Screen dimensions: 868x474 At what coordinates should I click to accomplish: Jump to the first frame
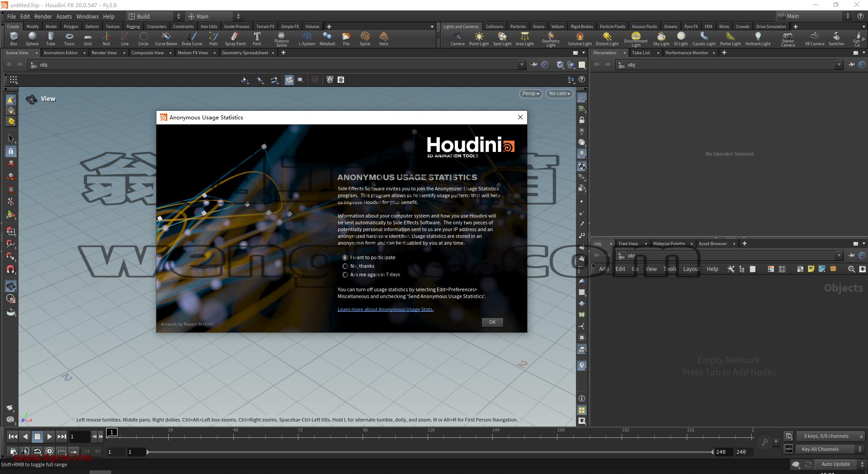click(x=13, y=436)
